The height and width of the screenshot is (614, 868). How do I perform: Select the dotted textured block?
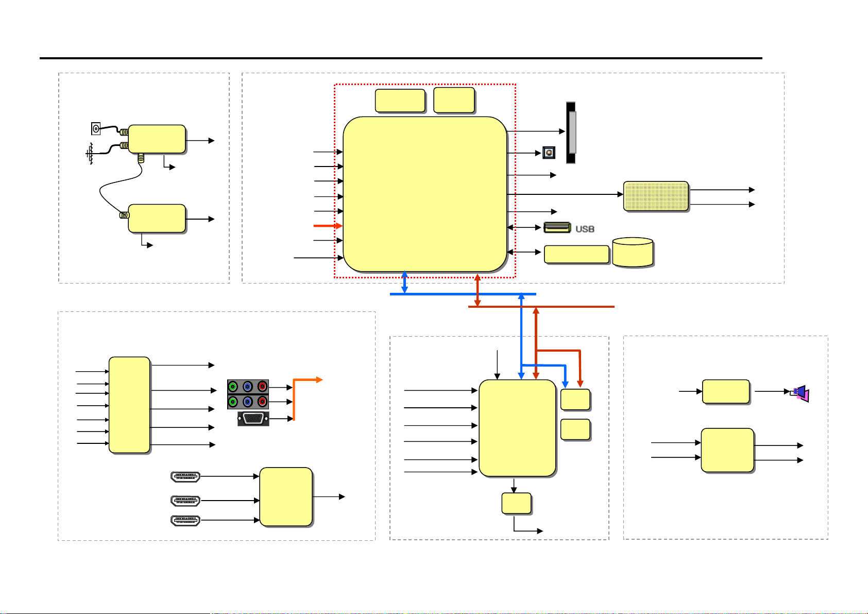click(x=656, y=196)
